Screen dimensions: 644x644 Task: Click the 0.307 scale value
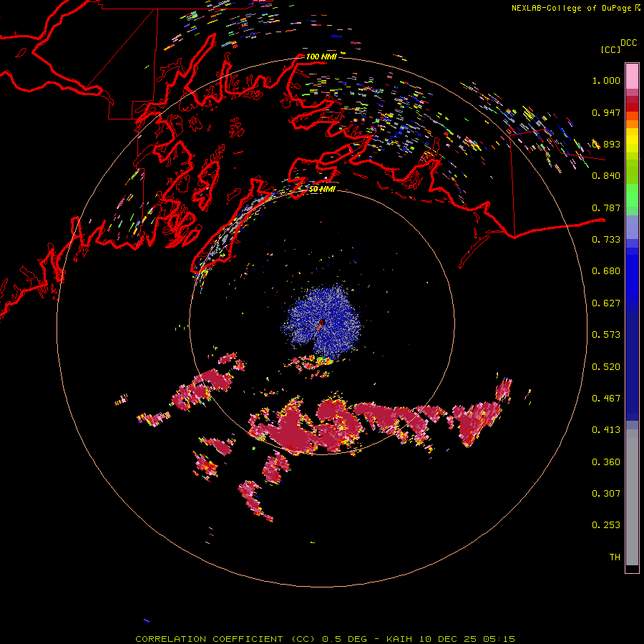(x=606, y=494)
